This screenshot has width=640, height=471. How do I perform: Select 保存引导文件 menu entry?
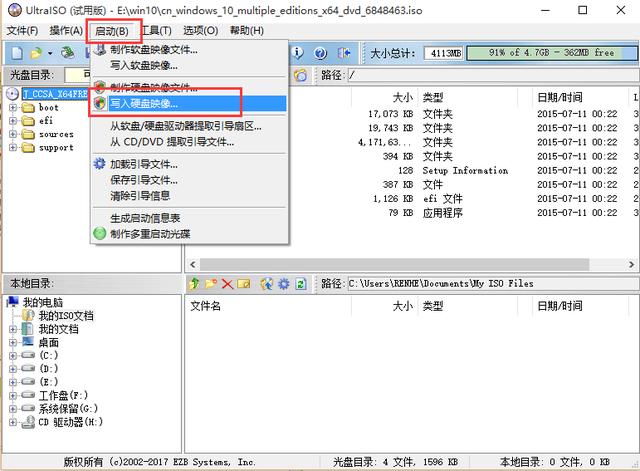click(x=189, y=180)
